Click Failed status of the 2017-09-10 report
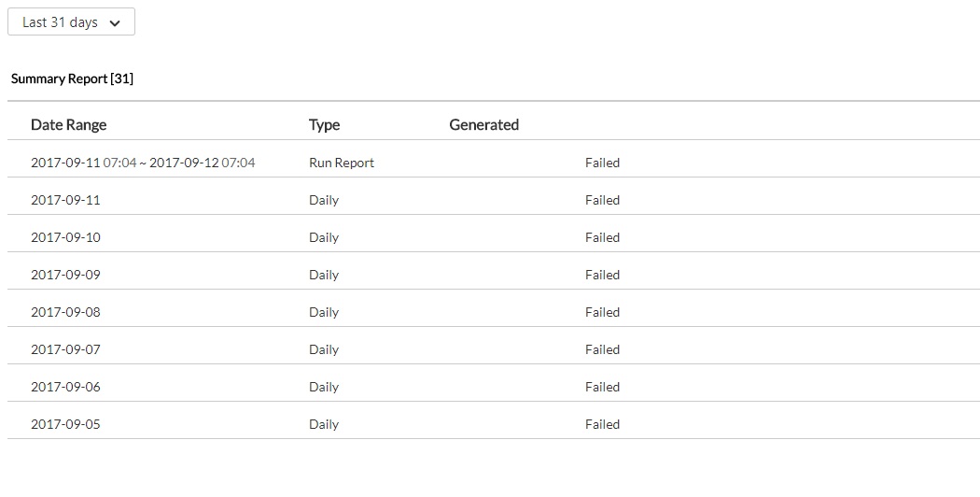 pyautogui.click(x=602, y=237)
